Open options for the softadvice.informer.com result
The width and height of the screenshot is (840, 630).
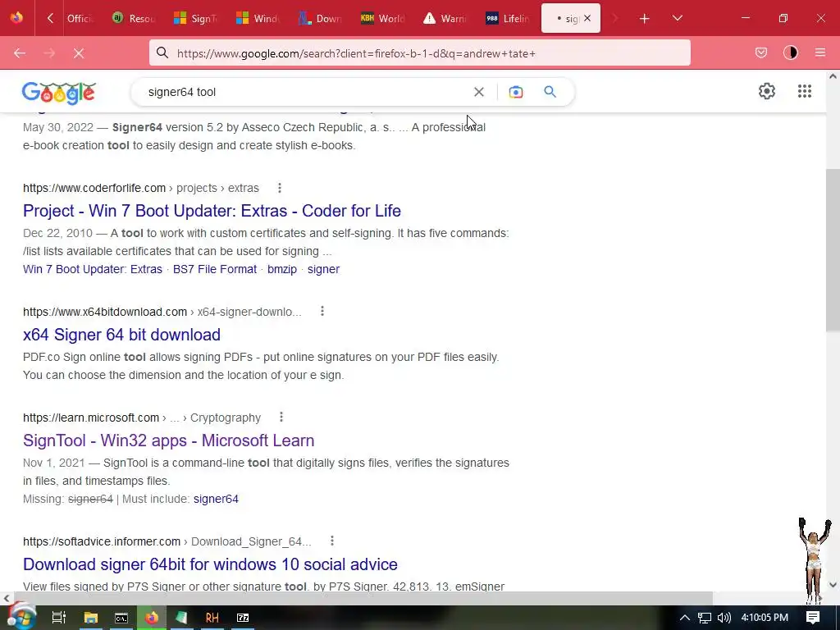coord(332,541)
